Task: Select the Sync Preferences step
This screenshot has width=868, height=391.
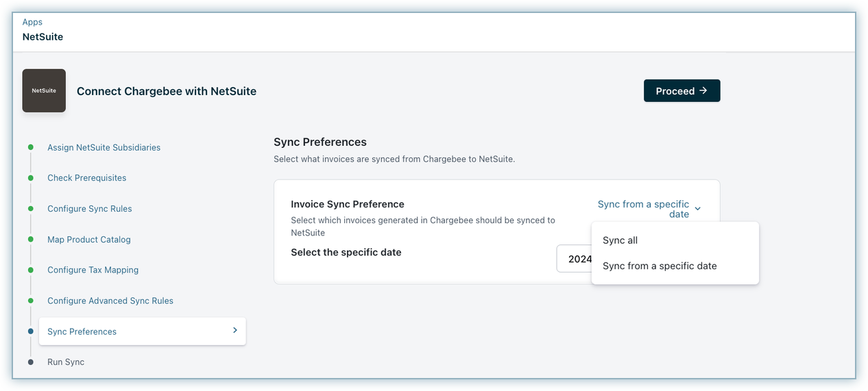Action: [82, 331]
